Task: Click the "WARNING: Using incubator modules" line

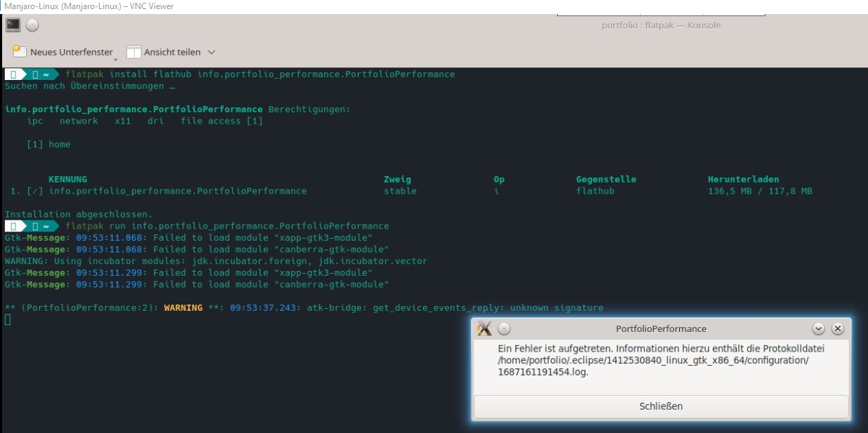Action: coord(216,261)
